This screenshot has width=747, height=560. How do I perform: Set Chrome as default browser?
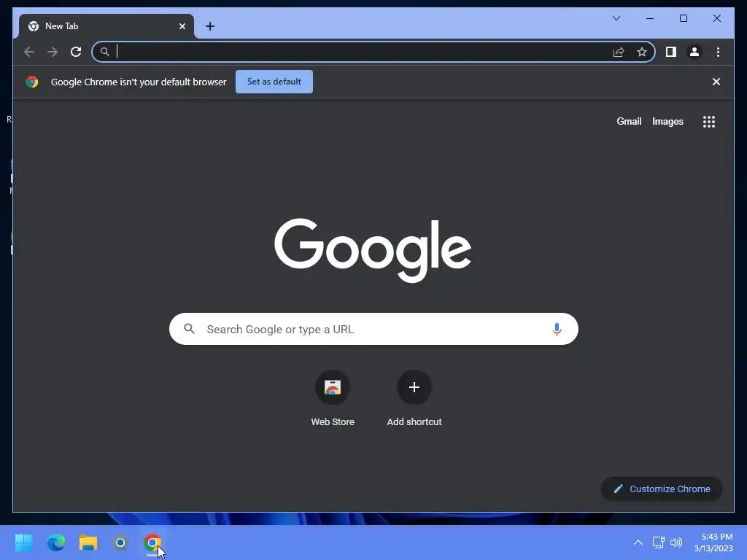(274, 82)
